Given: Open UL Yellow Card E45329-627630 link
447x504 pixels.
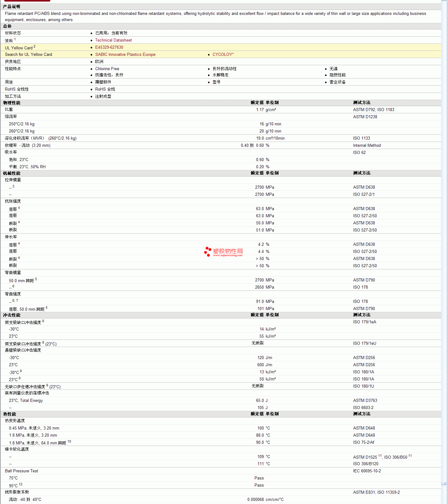Looking at the screenshot, I should point(109,47).
